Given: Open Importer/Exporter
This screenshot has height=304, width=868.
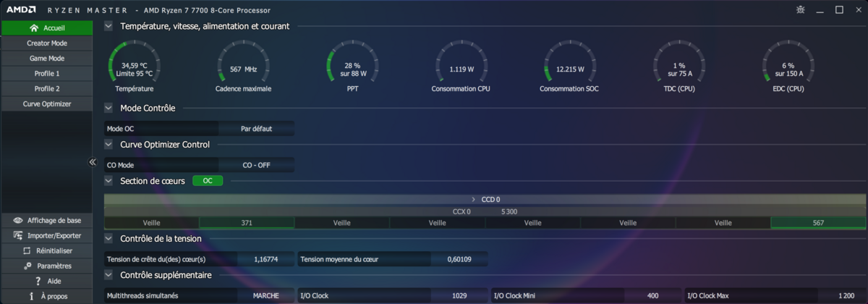Looking at the screenshot, I should 46,235.
